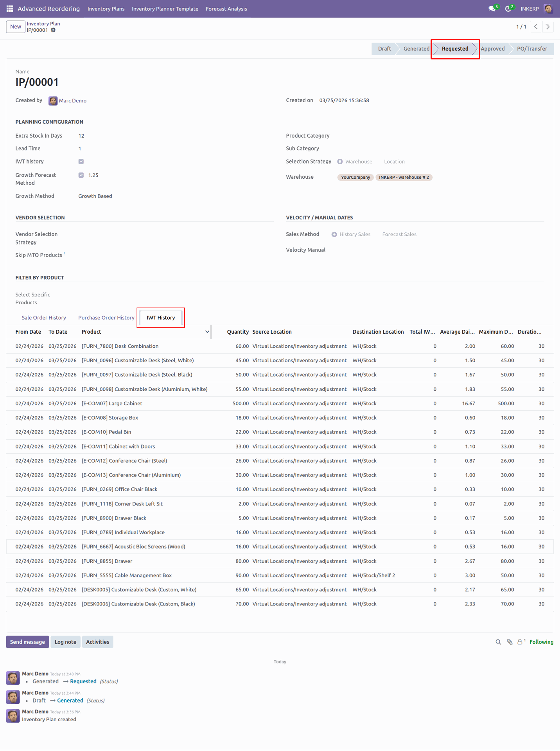Open the [FURN_0269] Office Chair Black row
This screenshot has width=560, height=751.
tap(280, 489)
